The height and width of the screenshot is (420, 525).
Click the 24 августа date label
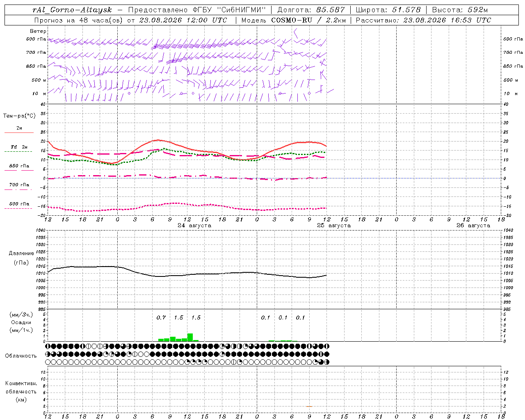pyautogui.click(x=194, y=226)
